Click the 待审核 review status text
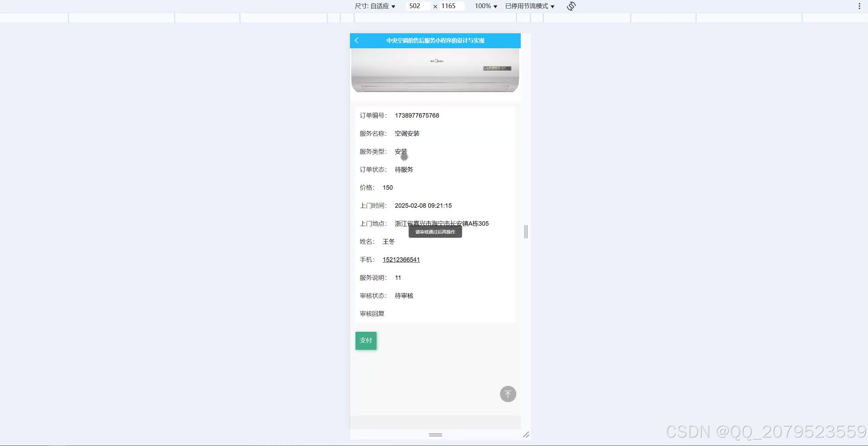Screen dimensions: 868x446 403,295
